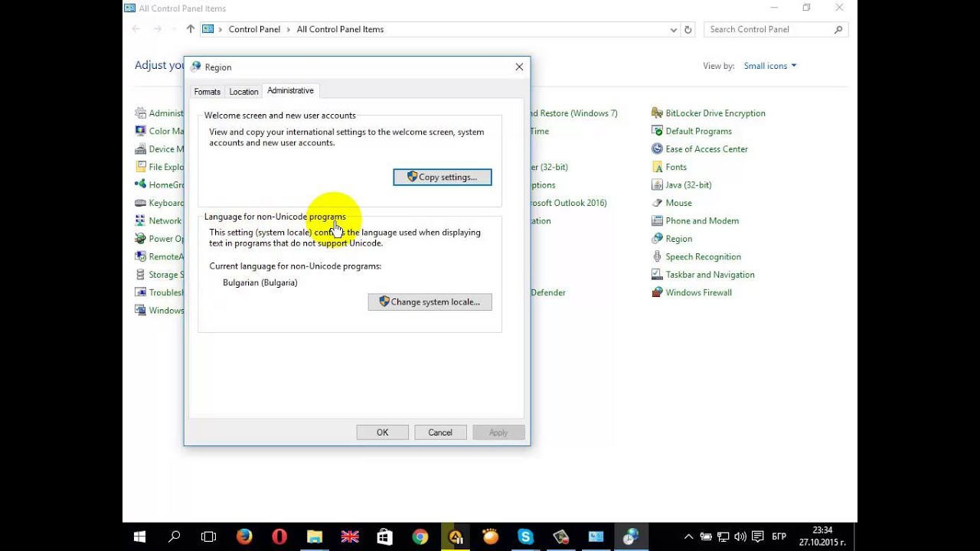
Task: Click the Phone and Modem icon
Action: coord(657,221)
